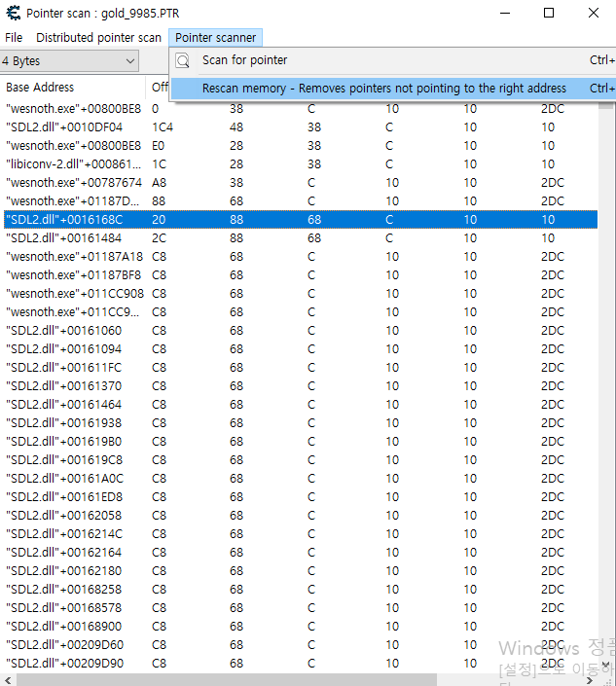Open the 4 Bytes value type dropdown

[69, 60]
